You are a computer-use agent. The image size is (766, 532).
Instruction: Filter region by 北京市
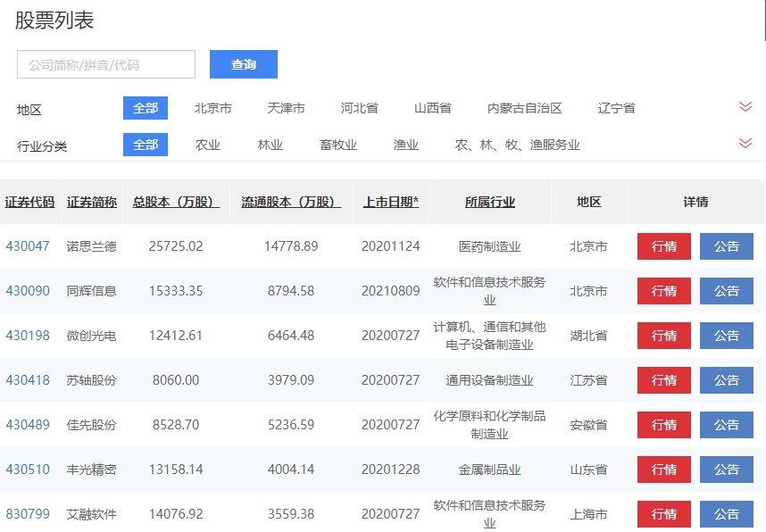click(213, 108)
